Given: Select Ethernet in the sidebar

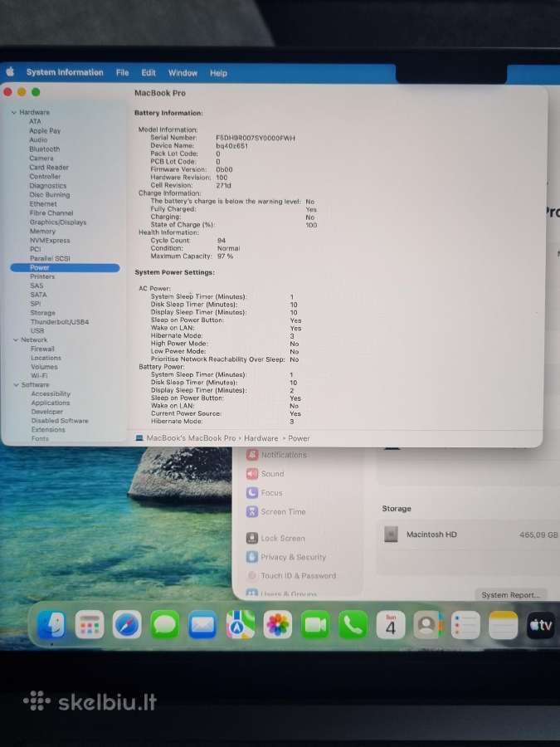Looking at the screenshot, I should coord(43,204).
